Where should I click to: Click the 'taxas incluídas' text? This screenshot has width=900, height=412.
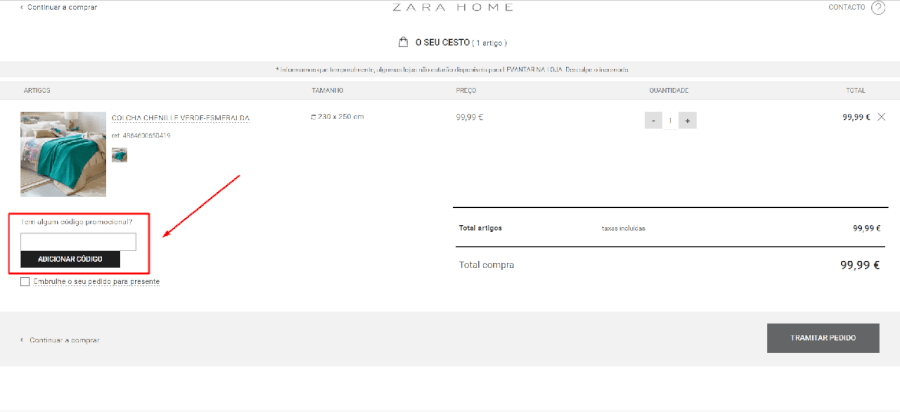(623, 228)
